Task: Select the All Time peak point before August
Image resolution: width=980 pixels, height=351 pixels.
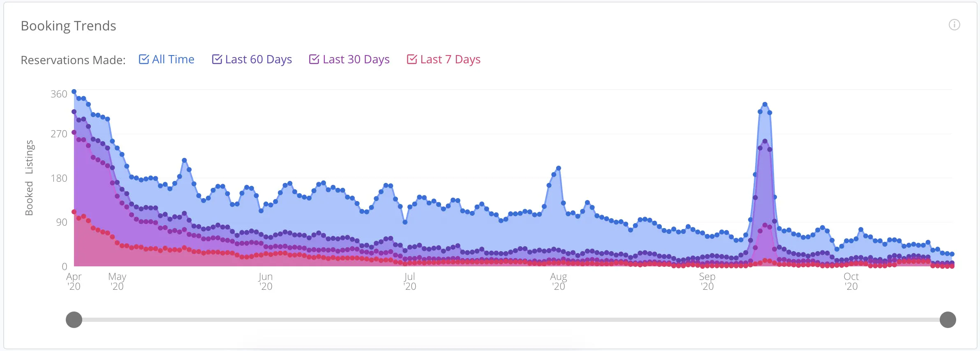Action: pos(558,168)
